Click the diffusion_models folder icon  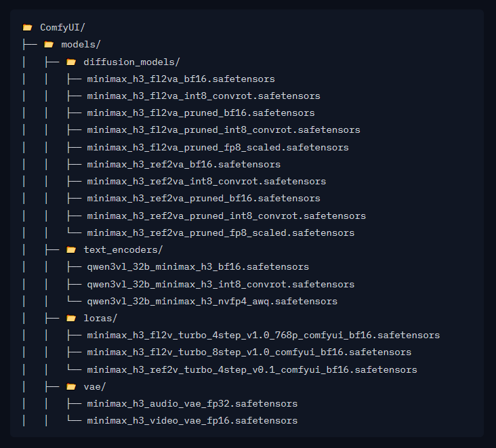coord(71,62)
